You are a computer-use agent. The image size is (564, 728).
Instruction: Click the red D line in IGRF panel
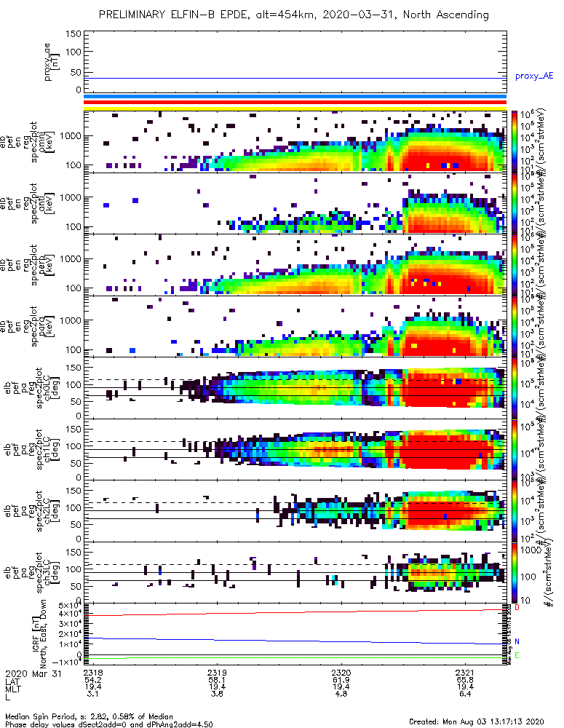[295, 612]
